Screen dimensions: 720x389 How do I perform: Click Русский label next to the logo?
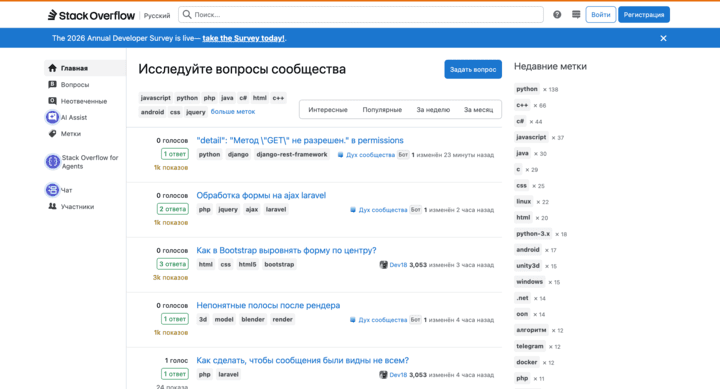coord(157,16)
